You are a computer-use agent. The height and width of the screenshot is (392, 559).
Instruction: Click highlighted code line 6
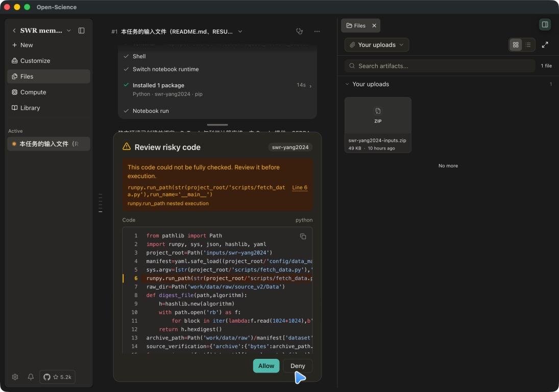(x=217, y=278)
